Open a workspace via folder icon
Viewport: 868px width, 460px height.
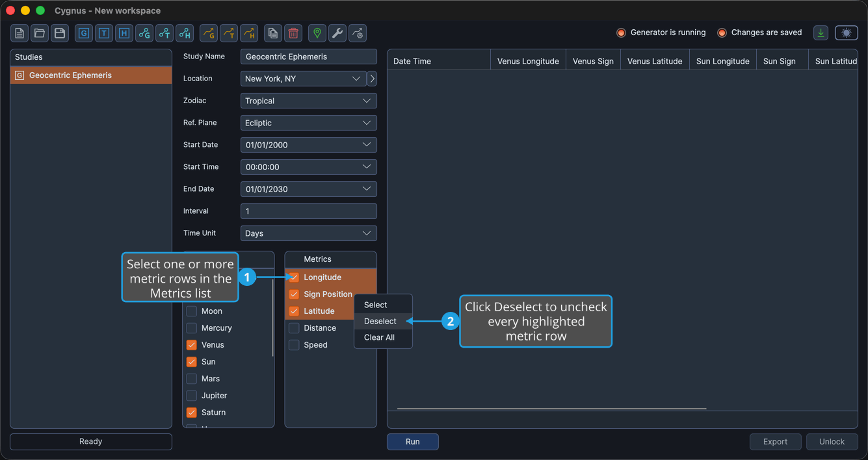point(40,33)
